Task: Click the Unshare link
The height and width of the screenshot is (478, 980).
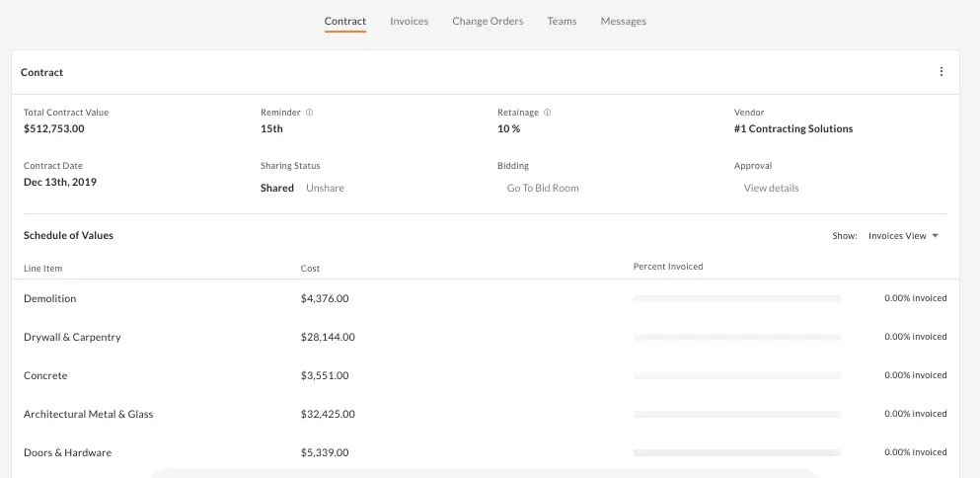Action: coord(325,188)
